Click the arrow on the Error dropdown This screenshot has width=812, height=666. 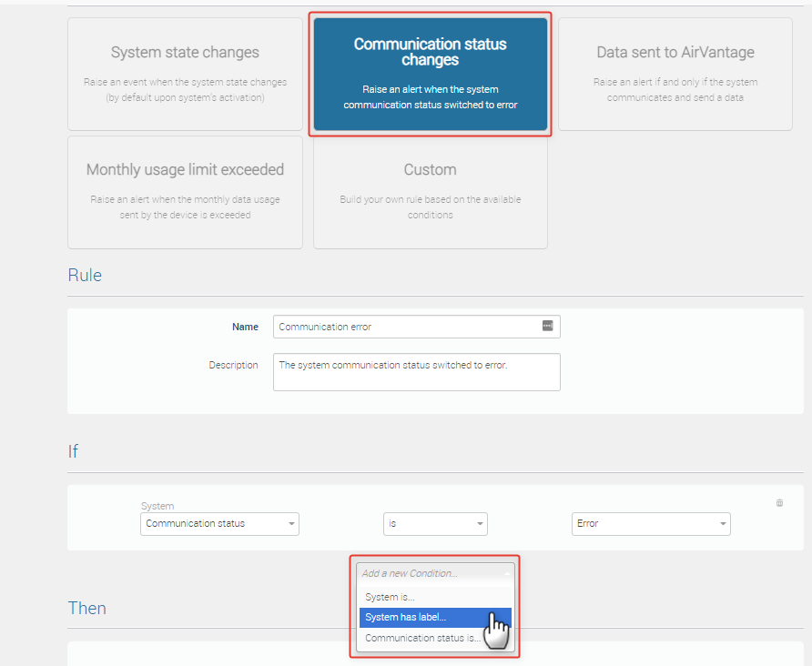pyautogui.click(x=723, y=524)
